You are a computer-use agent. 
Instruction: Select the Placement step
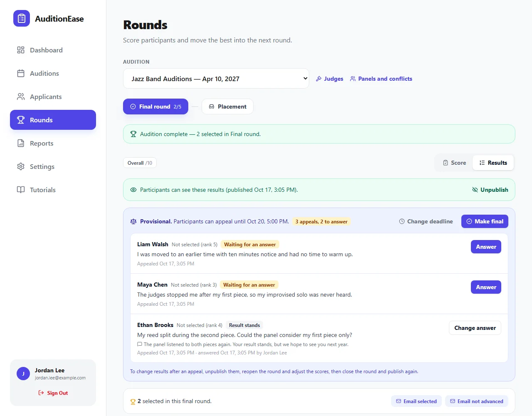[227, 106]
